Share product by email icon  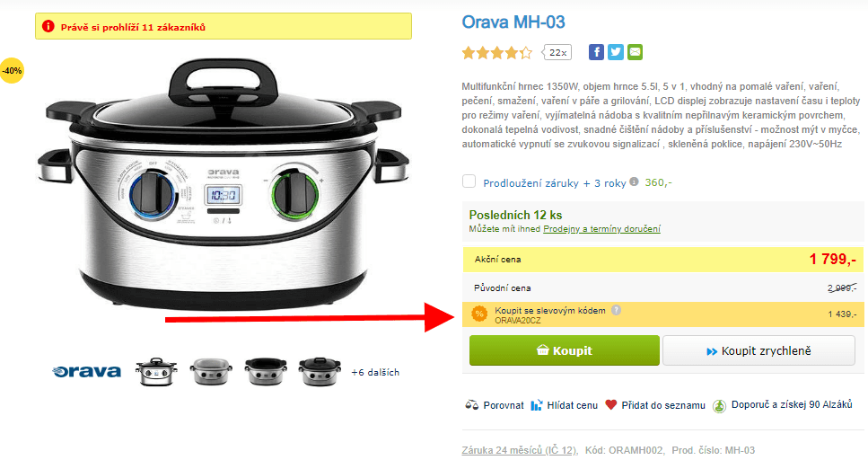coord(635,52)
